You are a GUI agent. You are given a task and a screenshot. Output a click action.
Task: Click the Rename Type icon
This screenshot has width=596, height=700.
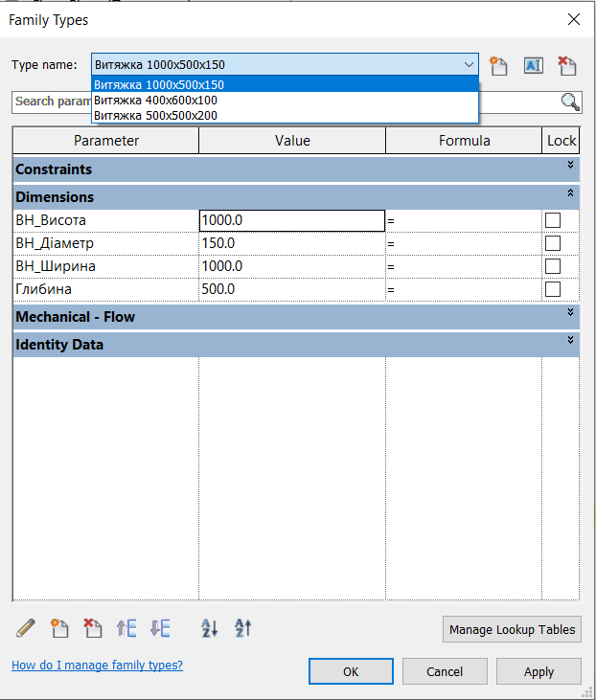pos(533,65)
